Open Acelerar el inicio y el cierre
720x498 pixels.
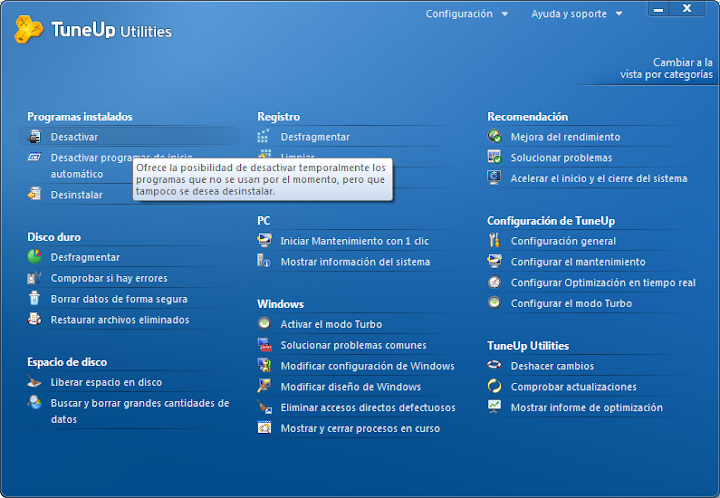(x=599, y=178)
